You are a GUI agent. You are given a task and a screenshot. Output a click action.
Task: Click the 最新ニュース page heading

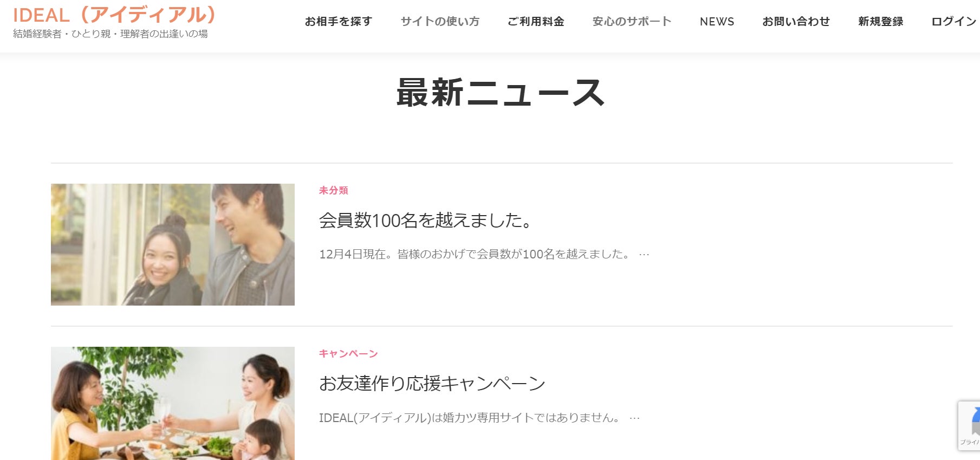pyautogui.click(x=501, y=93)
